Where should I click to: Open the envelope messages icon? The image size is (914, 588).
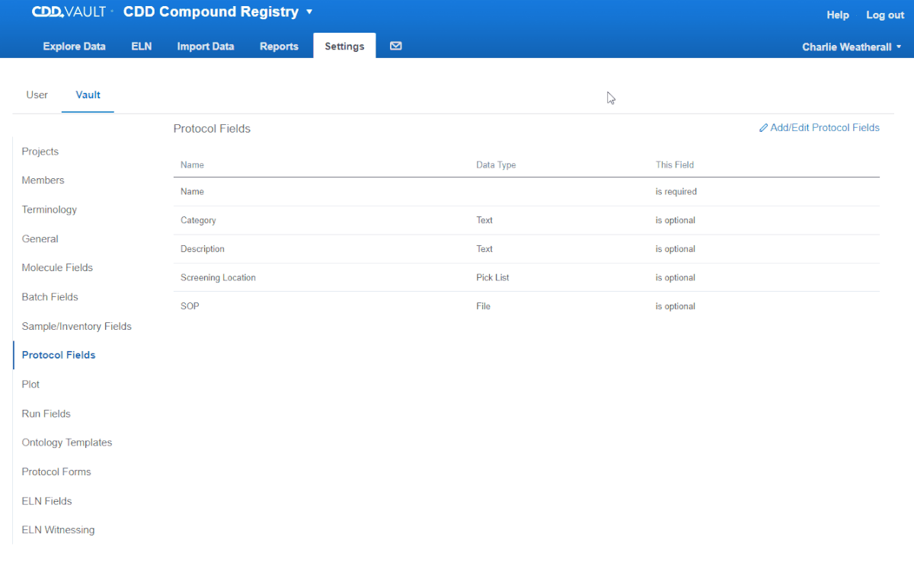(x=395, y=46)
